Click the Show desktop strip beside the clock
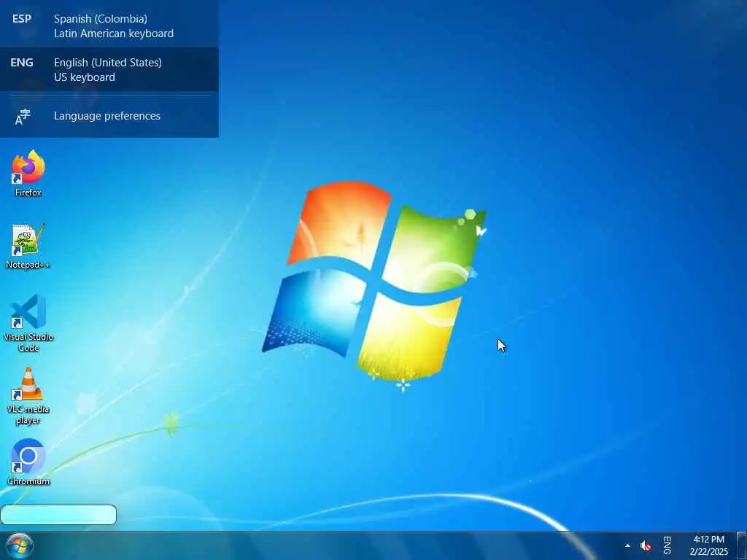This screenshot has width=747, height=560. coord(742,545)
